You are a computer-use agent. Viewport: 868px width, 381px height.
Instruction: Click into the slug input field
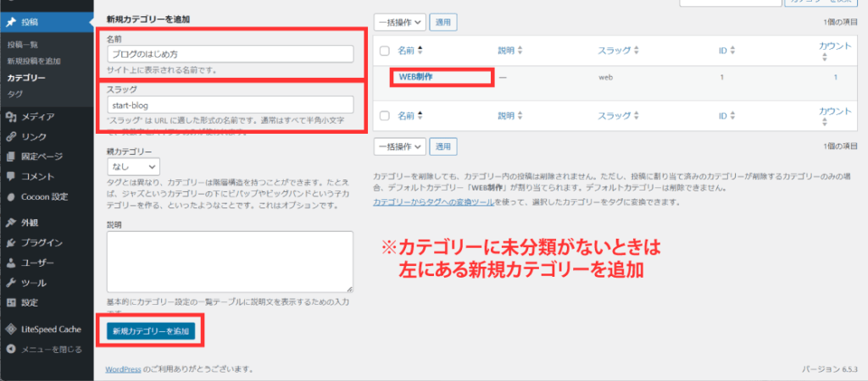pyautogui.click(x=230, y=105)
